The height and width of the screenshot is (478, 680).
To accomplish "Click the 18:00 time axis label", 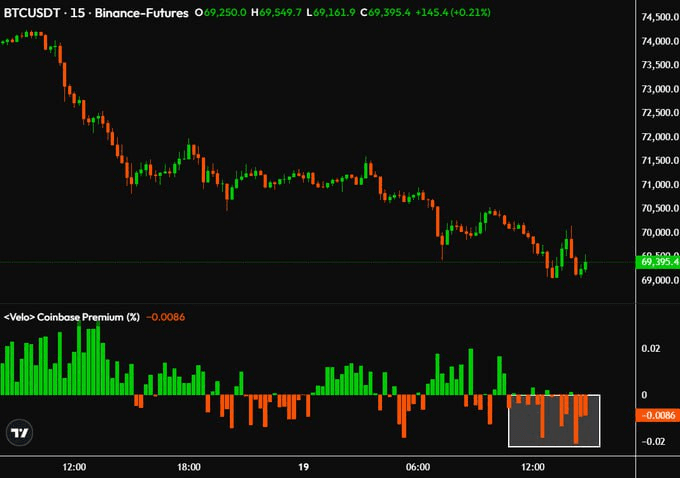I will coord(189,466).
